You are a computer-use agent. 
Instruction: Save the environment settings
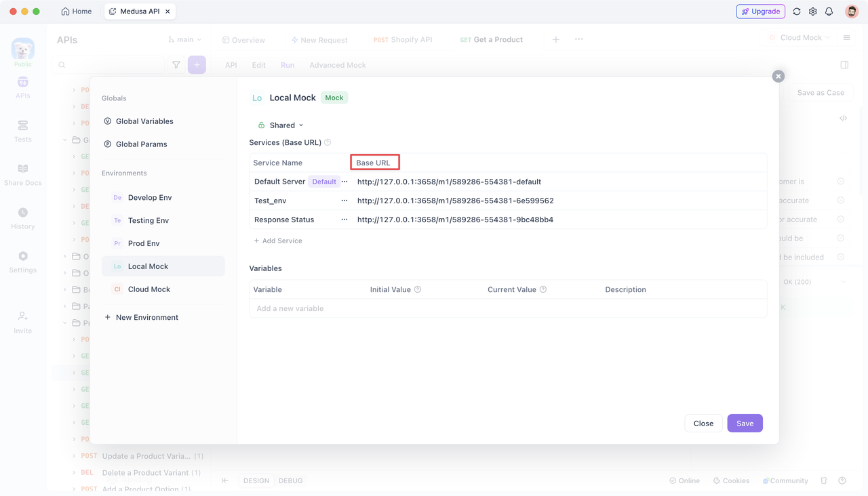click(745, 423)
